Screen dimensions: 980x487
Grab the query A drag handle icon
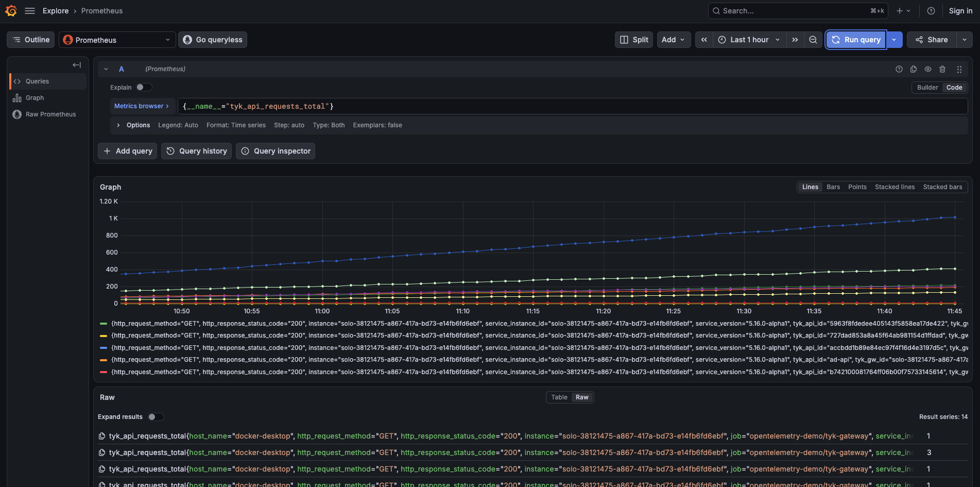(959, 69)
